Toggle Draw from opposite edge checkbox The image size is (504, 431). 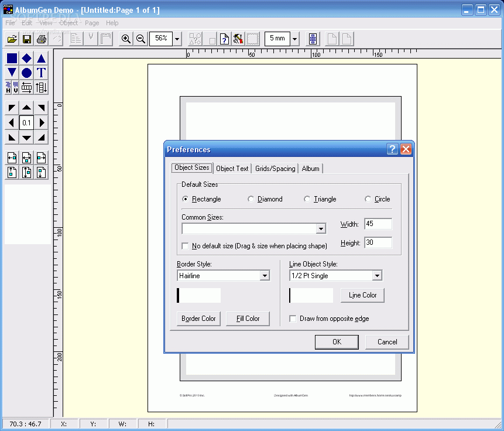coord(293,319)
